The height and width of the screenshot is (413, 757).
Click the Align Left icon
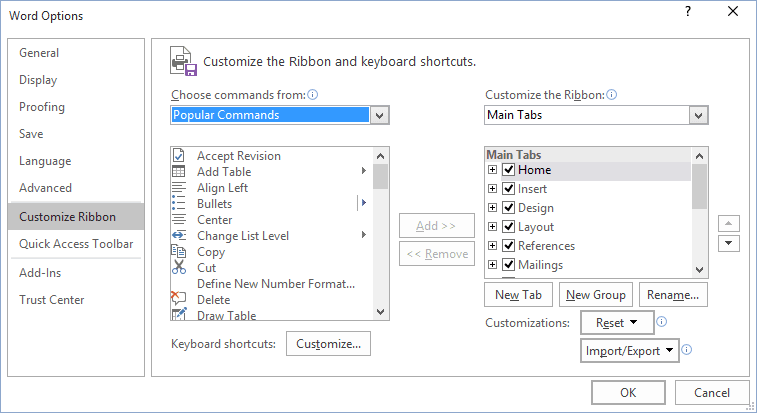(x=179, y=187)
